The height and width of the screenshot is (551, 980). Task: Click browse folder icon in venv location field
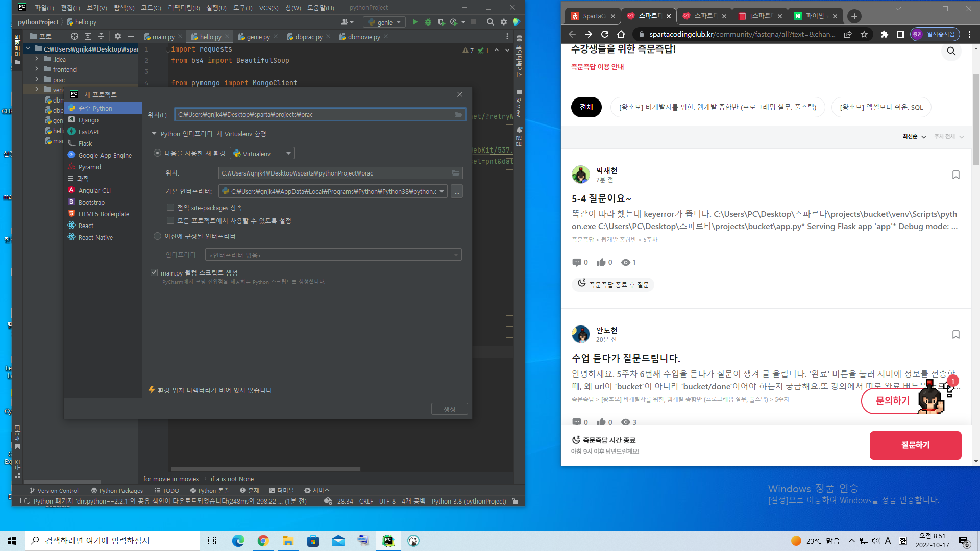pyautogui.click(x=456, y=173)
